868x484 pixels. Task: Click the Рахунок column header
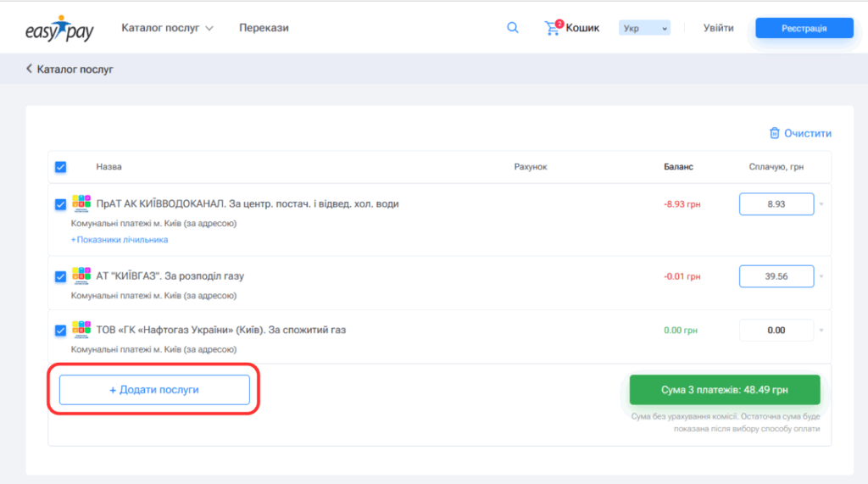pyautogui.click(x=531, y=167)
